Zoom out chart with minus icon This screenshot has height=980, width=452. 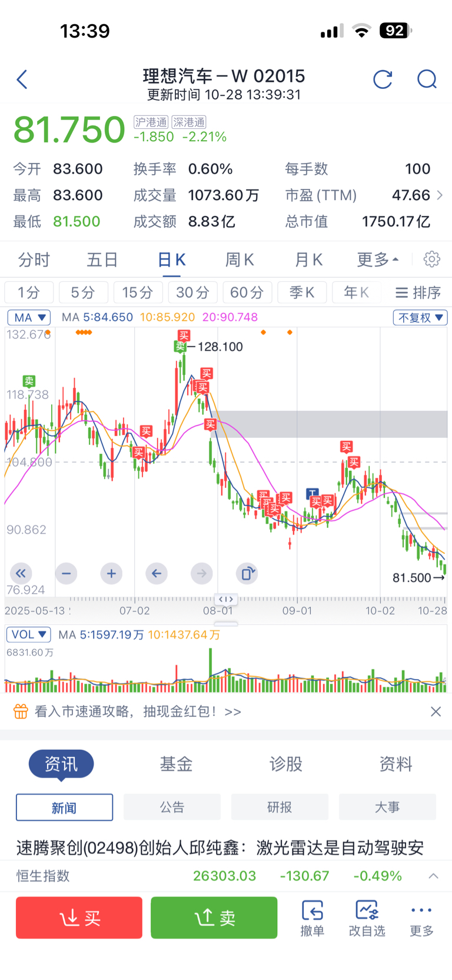click(66, 573)
